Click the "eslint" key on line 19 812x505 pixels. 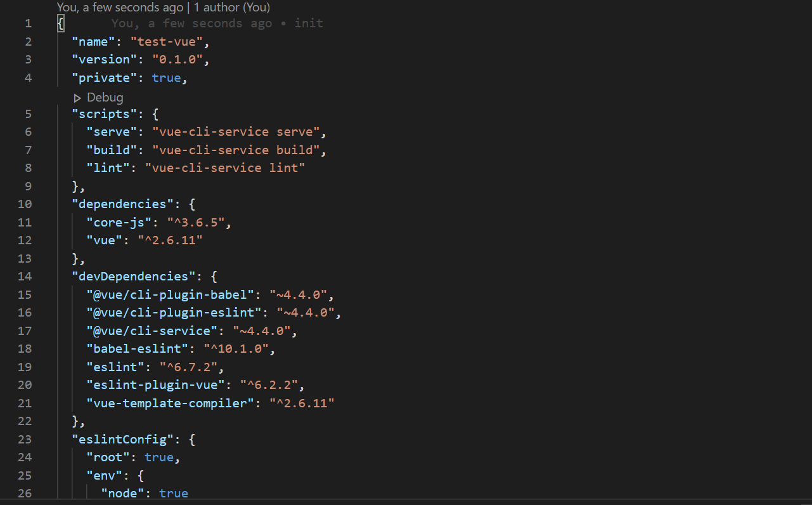click(x=116, y=367)
